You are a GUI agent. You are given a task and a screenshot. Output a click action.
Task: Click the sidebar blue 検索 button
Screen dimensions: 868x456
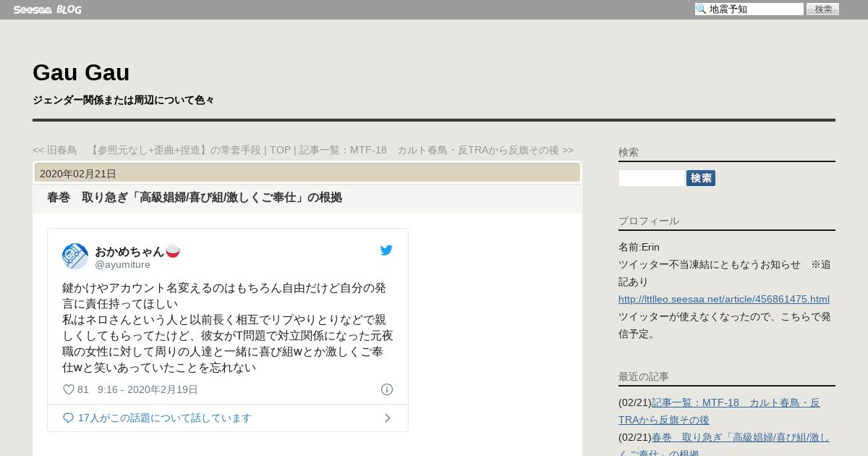[x=701, y=178]
